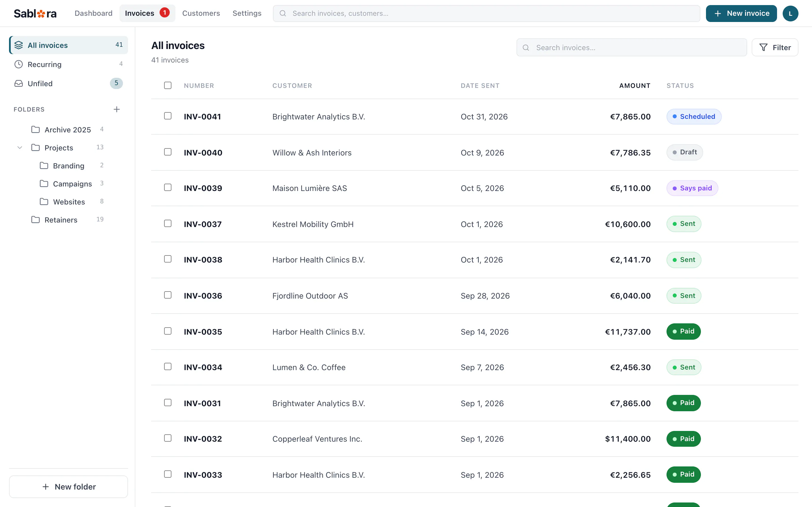812x507 pixels.
Task: Click the New folder button
Action: pos(69,486)
